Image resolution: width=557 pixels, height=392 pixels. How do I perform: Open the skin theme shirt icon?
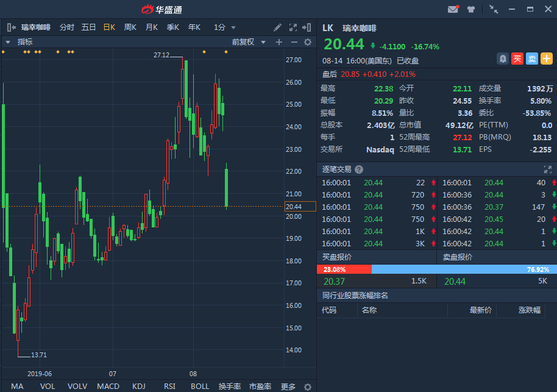[x=471, y=9]
